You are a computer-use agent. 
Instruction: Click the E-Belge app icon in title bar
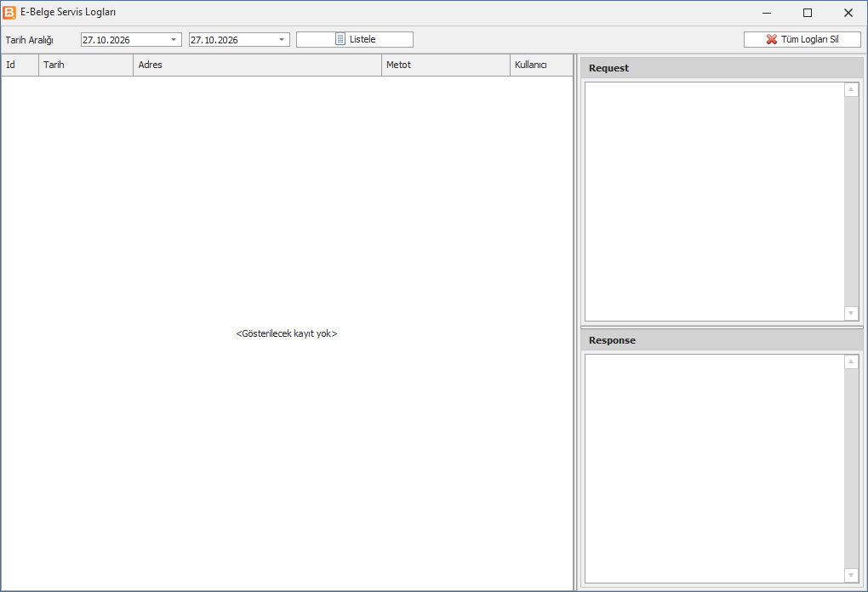pos(9,12)
